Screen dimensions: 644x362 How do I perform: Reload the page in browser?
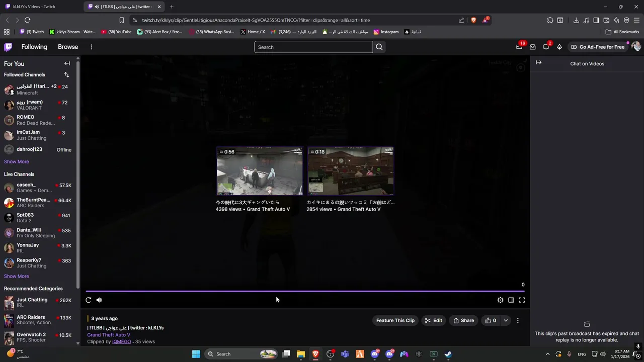pyautogui.click(x=27, y=20)
